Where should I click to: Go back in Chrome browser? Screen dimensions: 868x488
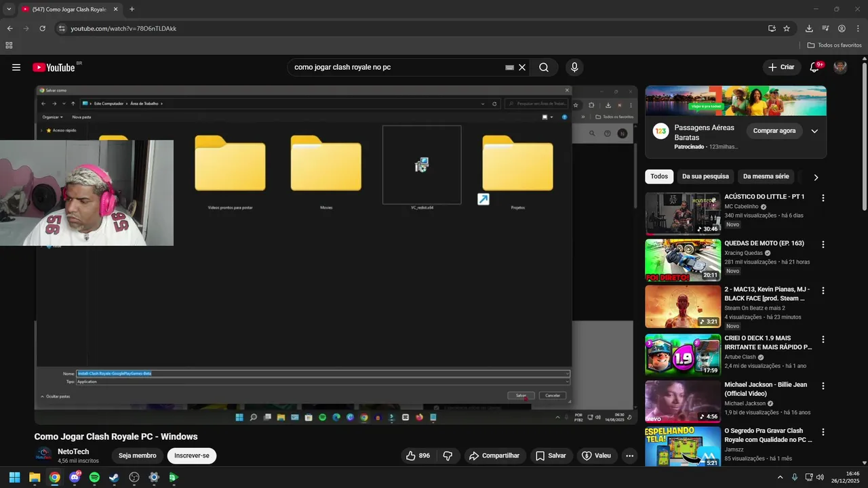[x=9, y=28]
